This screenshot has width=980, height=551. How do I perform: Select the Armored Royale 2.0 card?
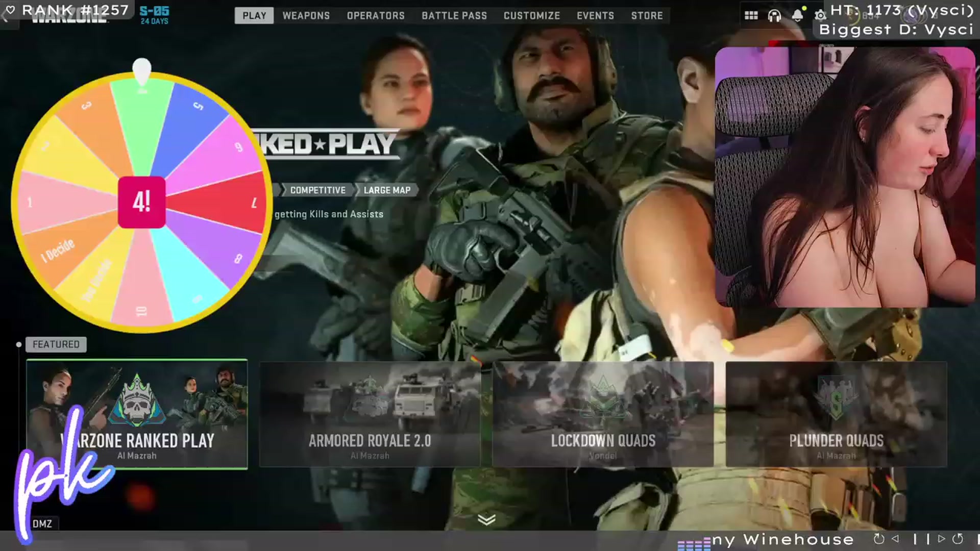[x=370, y=414]
